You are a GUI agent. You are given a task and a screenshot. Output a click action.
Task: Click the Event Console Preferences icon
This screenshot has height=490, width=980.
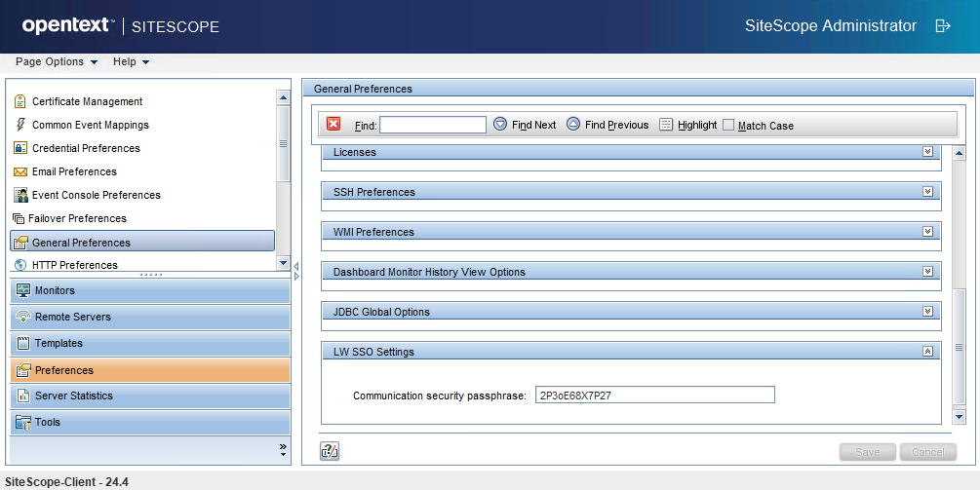click(20, 195)
